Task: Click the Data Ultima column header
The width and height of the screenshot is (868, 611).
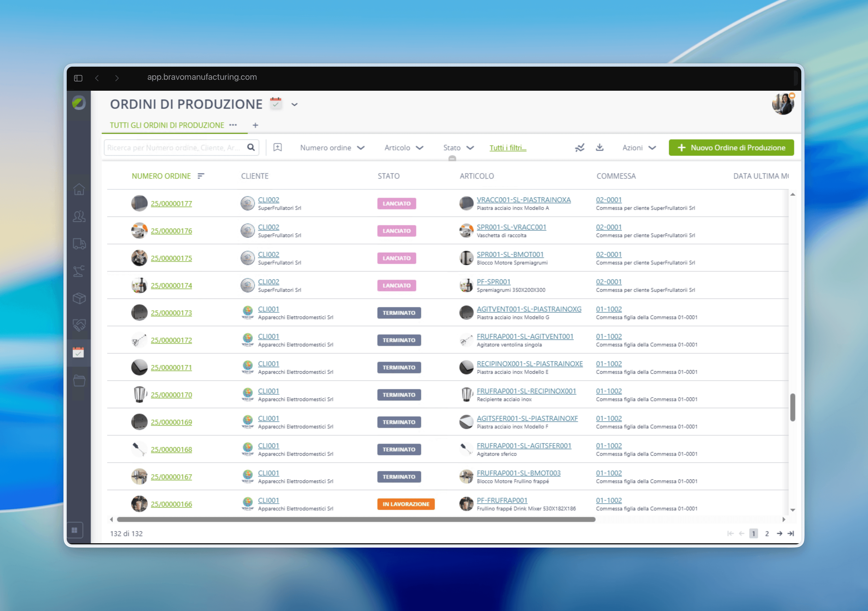Action: pyautogui.click(x=761, y=176)
